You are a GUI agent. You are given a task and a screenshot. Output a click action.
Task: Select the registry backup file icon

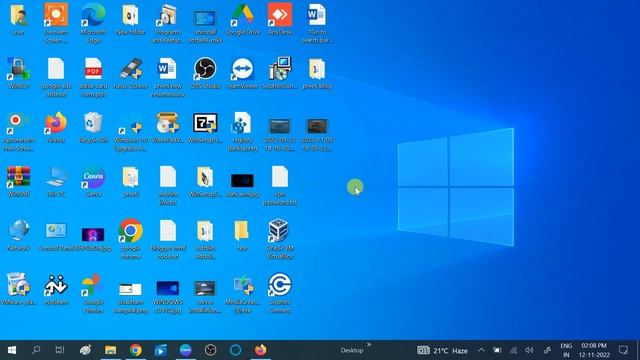point(242,131)
